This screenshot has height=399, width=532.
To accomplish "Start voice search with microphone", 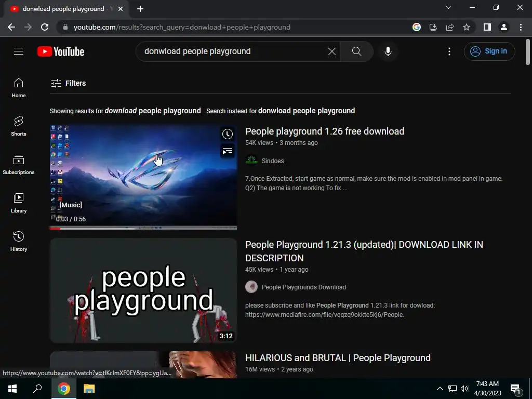I will (388, 51).
